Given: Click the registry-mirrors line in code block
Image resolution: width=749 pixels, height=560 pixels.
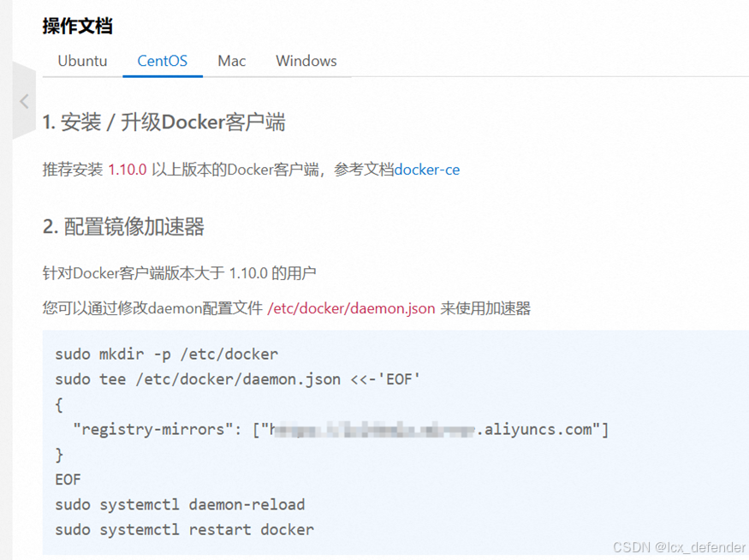Looking at the screenshot, I should coord(341,430).
